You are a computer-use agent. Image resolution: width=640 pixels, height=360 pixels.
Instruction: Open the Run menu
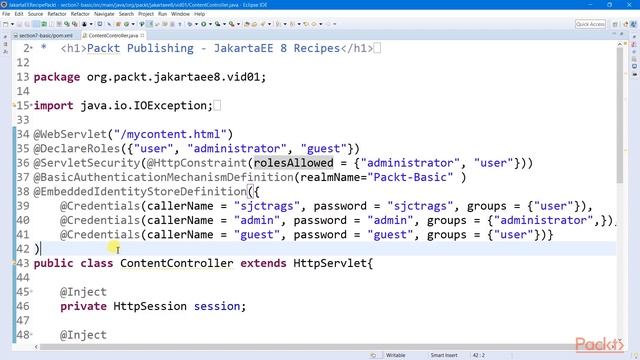[162, 14]
